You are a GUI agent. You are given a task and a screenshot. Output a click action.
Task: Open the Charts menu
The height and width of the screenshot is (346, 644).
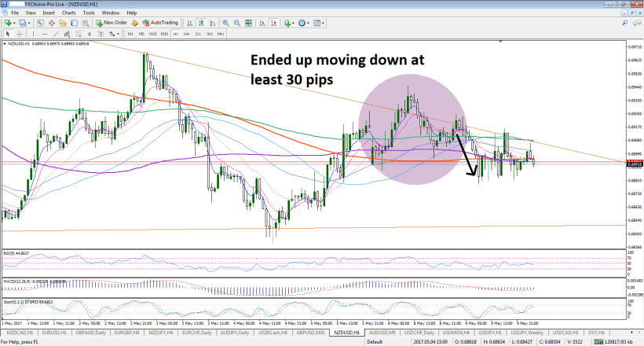[68, 13]
